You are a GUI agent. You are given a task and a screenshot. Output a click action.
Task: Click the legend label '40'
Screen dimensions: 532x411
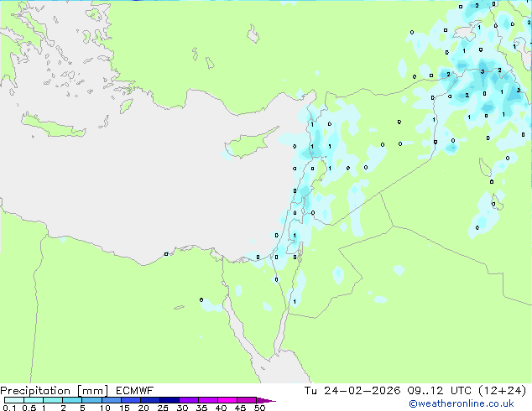221,408
